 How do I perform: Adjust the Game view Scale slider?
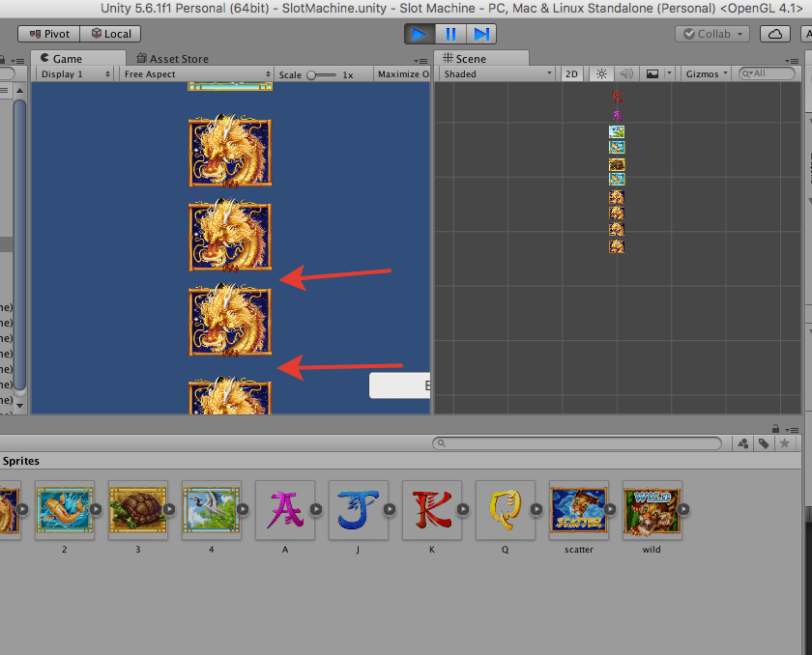click(321, 75)
